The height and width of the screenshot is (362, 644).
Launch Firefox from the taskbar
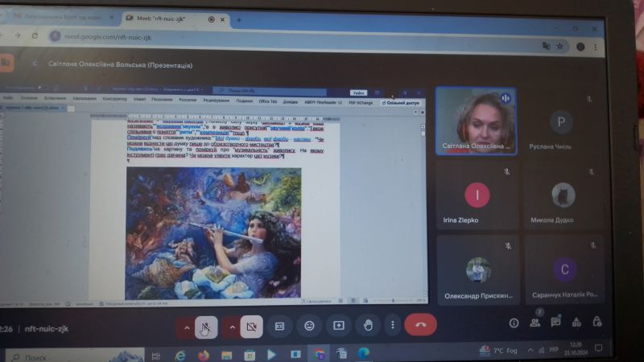pyautogui.click(x=204, y=355)
